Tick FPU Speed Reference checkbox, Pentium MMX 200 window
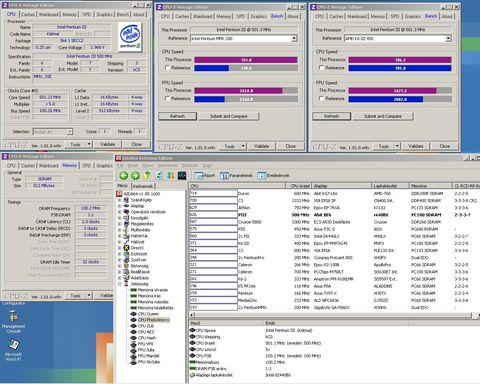Viewport: 480px width, 384px height. click(x=168, y=99)
